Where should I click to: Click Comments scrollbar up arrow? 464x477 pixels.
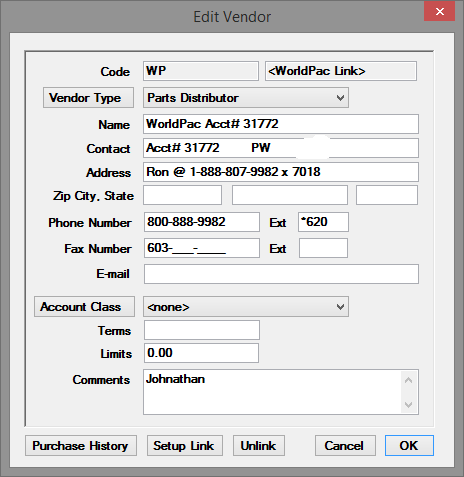pos(409,380)
